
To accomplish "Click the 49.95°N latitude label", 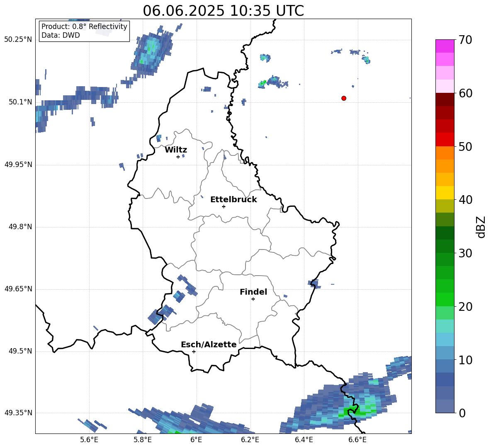I will 18,165.
